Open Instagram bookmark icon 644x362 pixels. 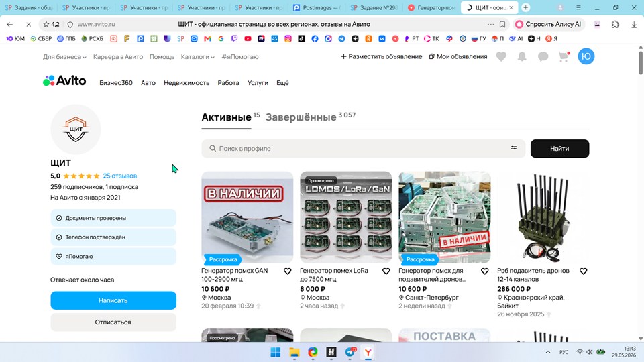click(288, 39)
